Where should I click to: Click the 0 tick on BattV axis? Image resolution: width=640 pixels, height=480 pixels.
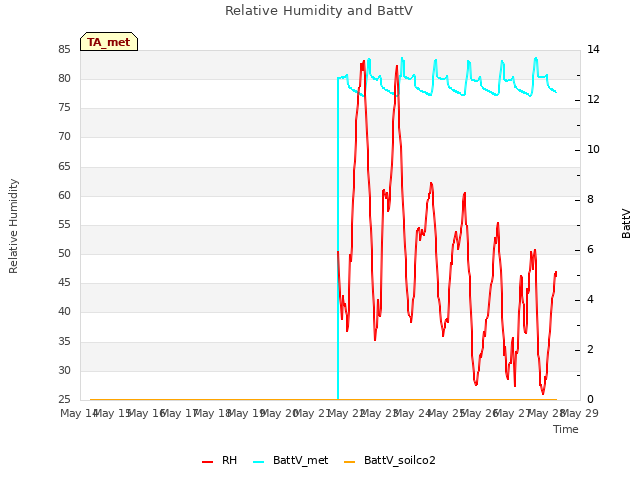pyautogui.click(x=590, y=399)
